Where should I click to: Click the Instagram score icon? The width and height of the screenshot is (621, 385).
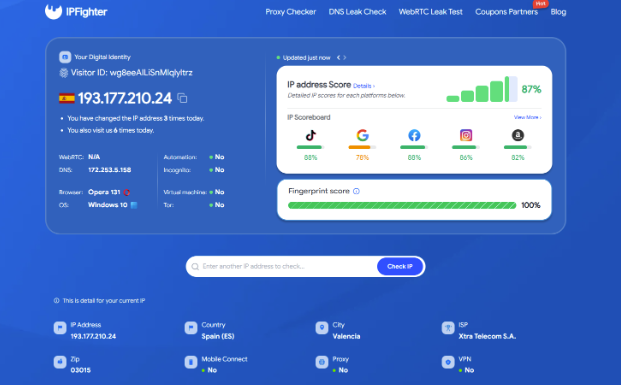466,135
